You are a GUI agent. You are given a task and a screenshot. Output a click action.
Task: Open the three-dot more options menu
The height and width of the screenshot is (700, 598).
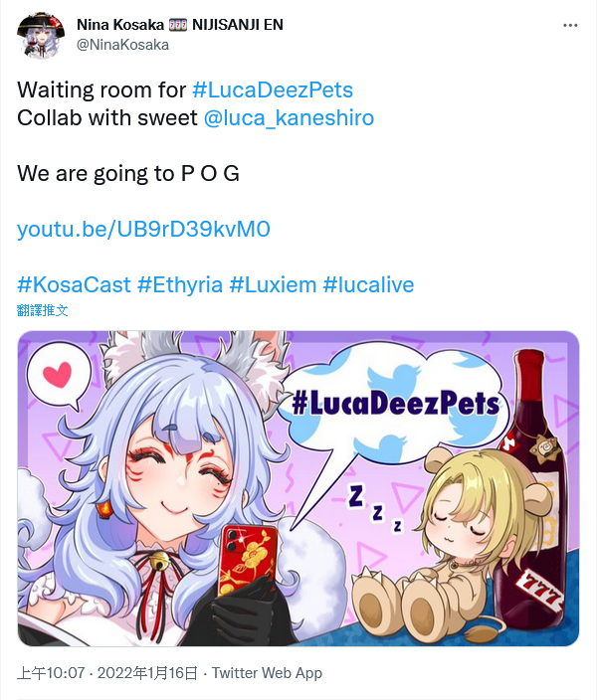coord(570,26)
